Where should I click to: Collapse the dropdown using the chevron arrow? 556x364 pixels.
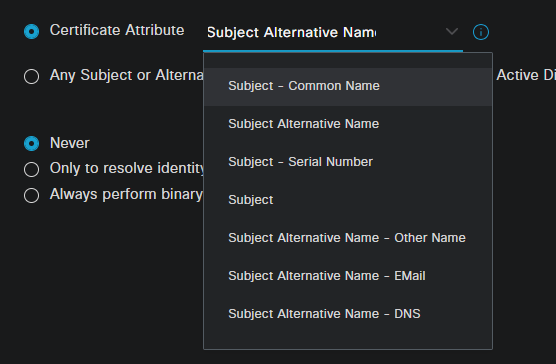(452, 32)
